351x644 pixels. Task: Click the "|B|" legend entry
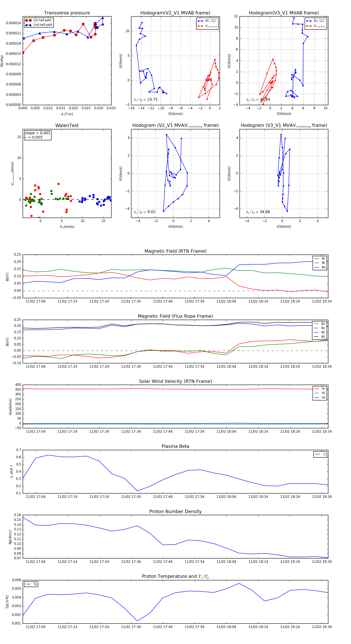click(320, 337)
